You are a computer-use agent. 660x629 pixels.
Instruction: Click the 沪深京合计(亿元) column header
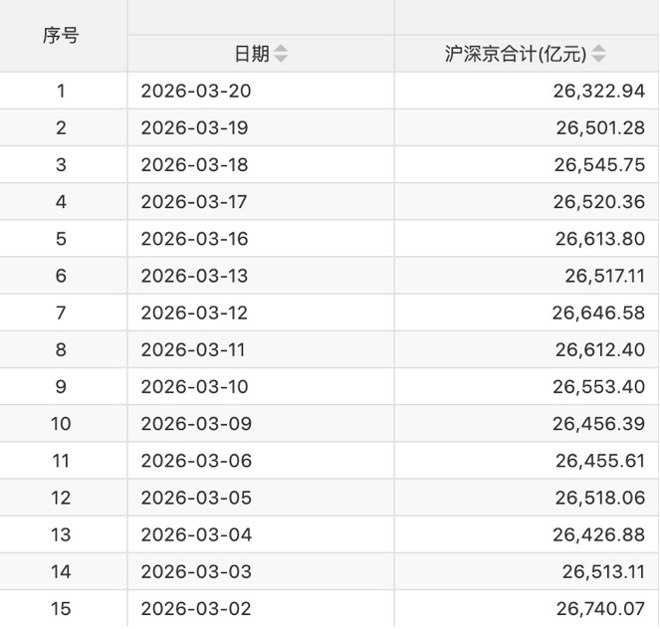pos(517,54)
